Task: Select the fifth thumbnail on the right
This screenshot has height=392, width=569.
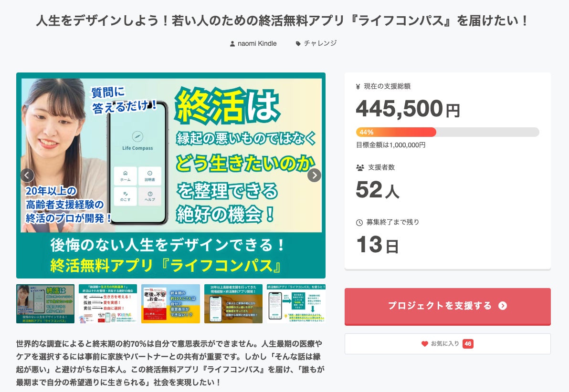Action: [296, 304]
